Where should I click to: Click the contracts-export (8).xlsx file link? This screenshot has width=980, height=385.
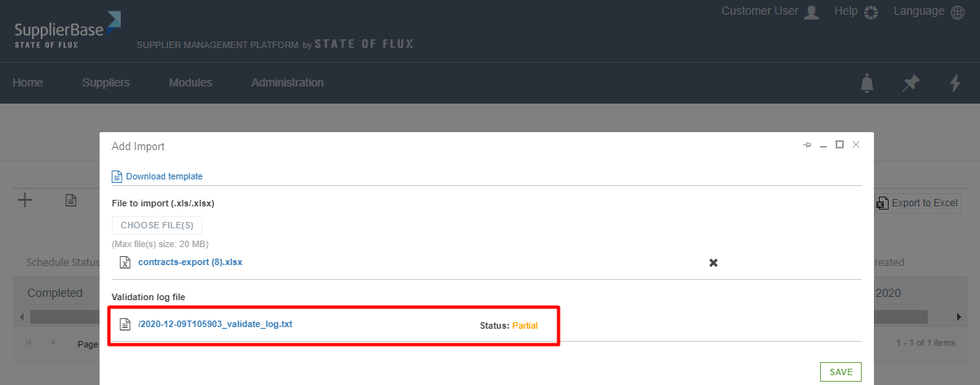tap(190, 263)
